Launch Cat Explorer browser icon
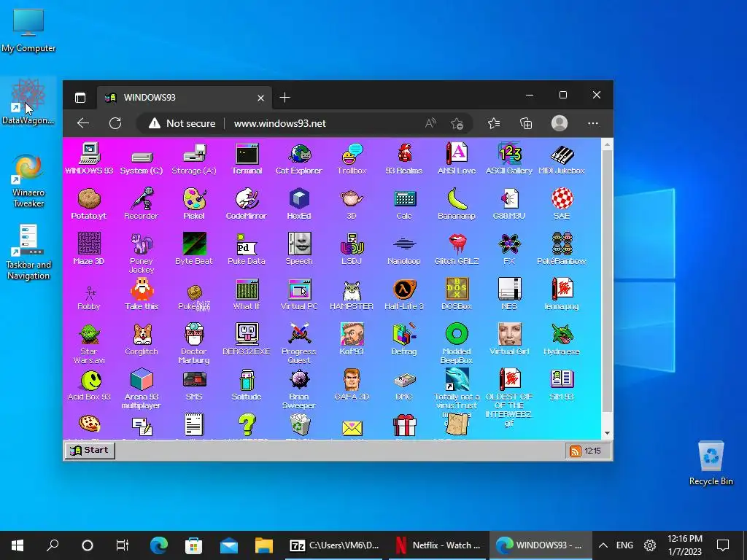Image resolution: width=747 pixels, height=560 pixels. pos(299,159)
